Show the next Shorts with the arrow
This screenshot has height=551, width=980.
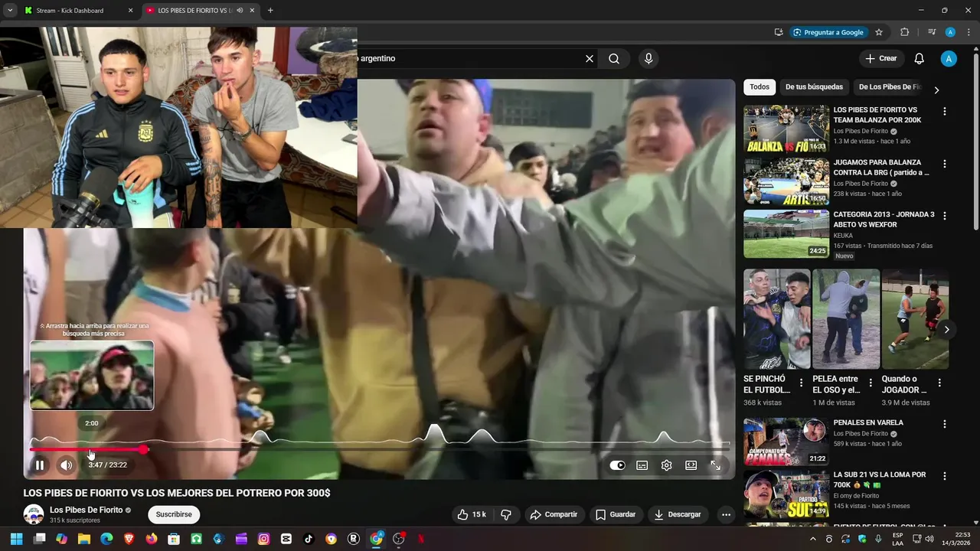pyautogui.click(x=947, y=330)
